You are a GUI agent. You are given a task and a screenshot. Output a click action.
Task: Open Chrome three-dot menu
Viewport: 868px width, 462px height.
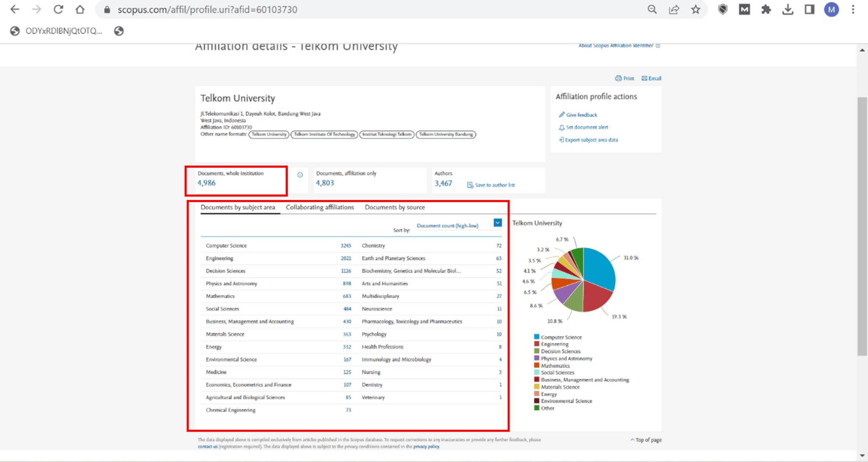[853, 9]
